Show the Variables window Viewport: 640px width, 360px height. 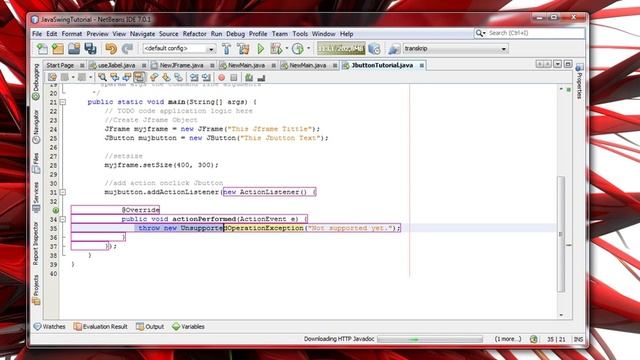click(x=188, y=327)
